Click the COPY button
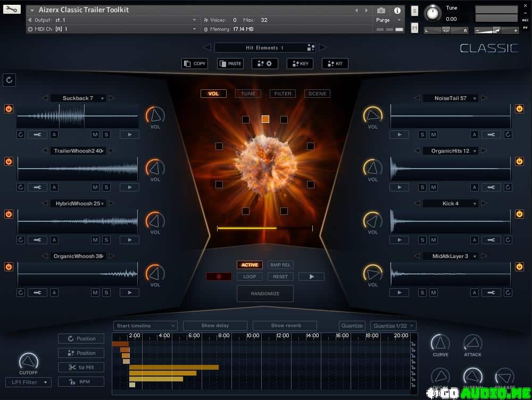The width and height of the screenshot is (532, 400). pyautogui.click(x=195, y=63)
